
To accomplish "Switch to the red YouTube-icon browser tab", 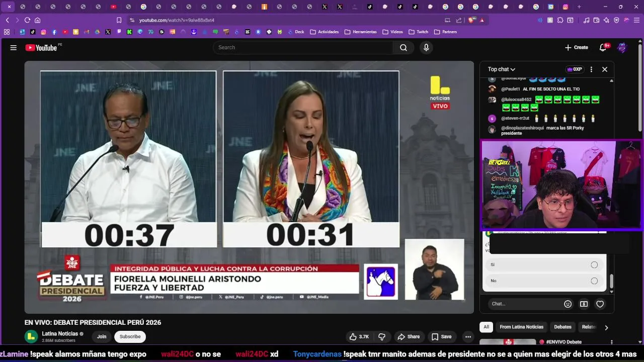I will (x=113, y=7).
